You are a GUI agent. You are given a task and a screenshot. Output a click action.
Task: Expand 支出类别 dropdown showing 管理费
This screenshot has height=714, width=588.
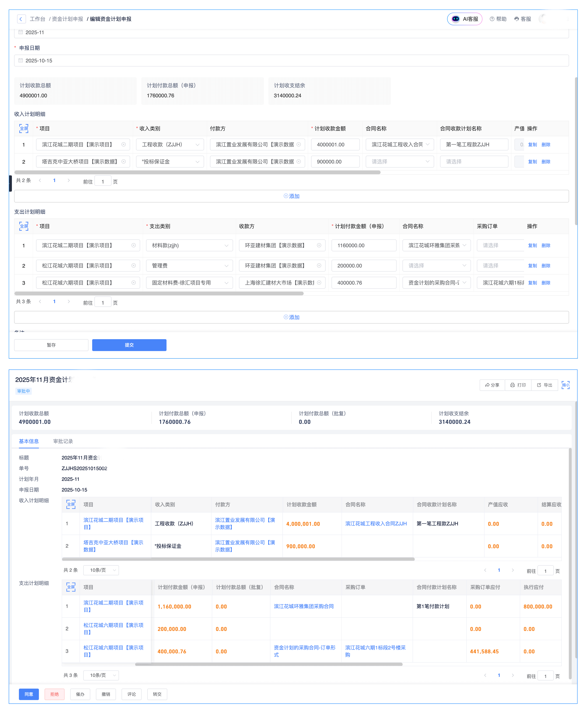(189, 266)
